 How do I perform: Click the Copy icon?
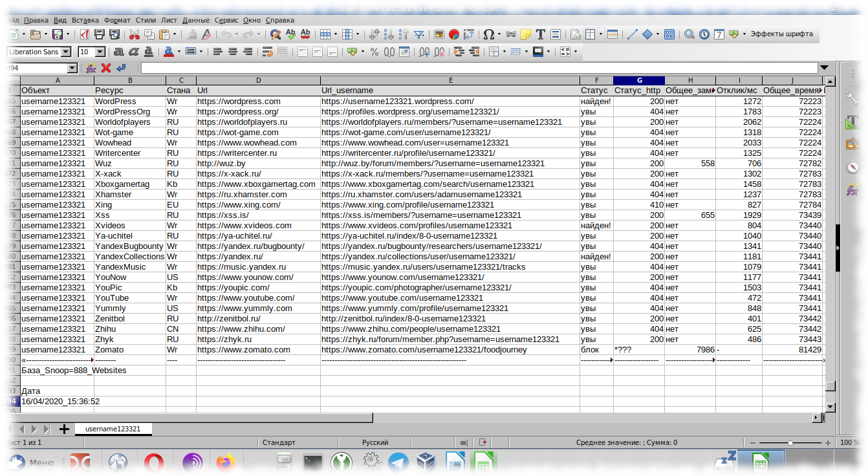click(x=149, y=34)
